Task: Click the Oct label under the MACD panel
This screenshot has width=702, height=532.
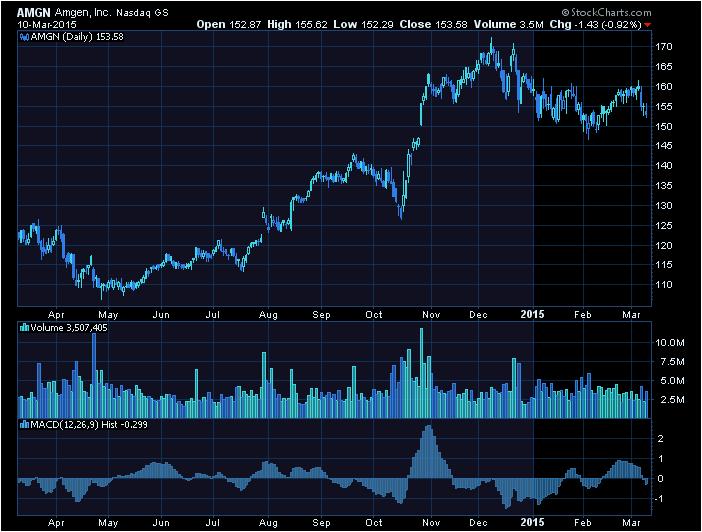Action: [374, 523]
